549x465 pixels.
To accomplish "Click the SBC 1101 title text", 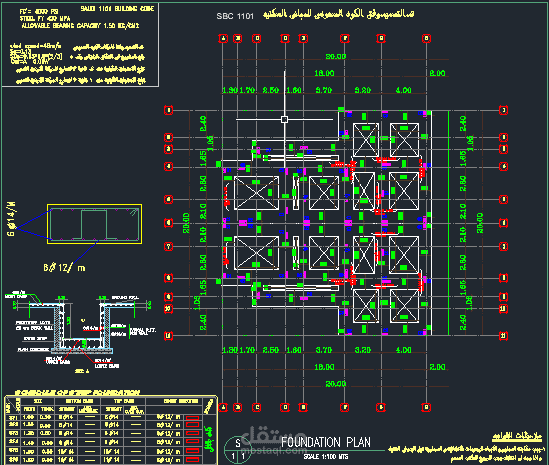I will 235,16.
